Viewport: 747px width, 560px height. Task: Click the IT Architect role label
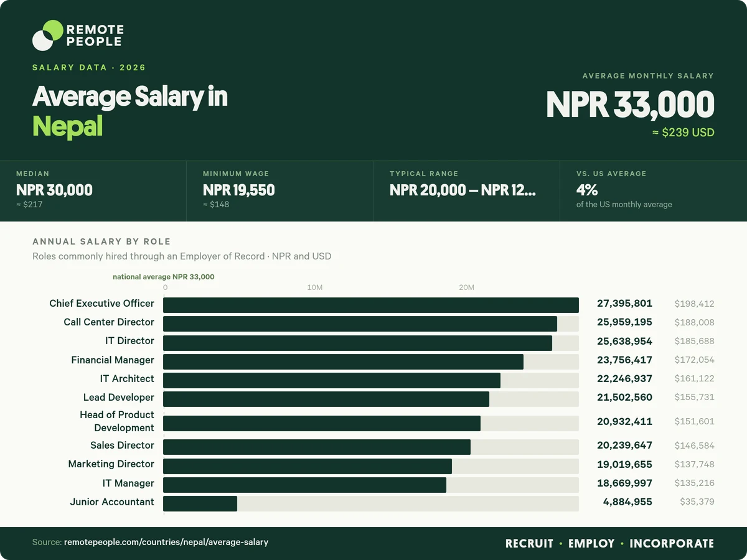(x=127, y=379)
